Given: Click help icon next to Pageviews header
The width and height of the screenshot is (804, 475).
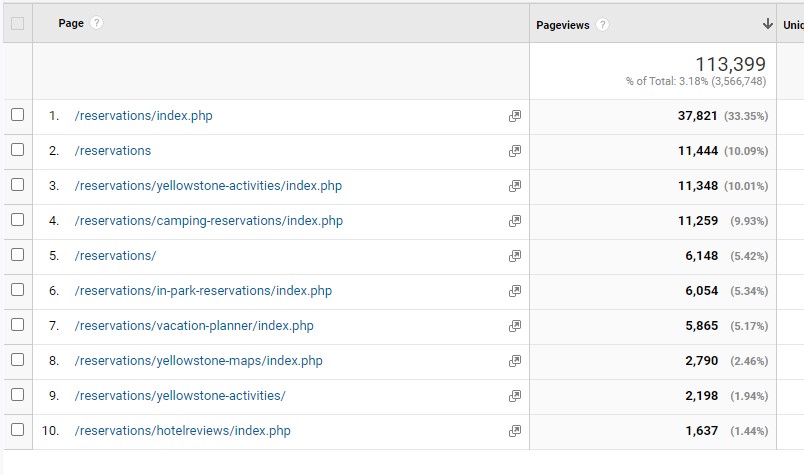Looking at the screenshot, I should click(x=603, y=24).
